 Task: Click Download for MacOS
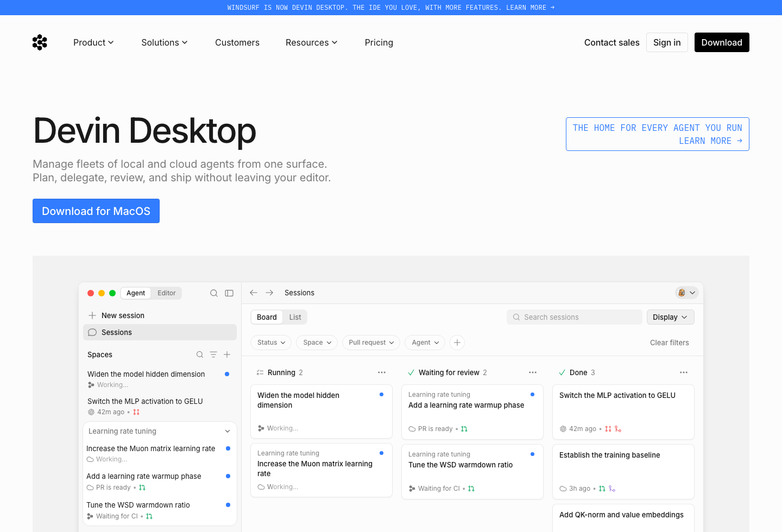click(x=96, y=211)
